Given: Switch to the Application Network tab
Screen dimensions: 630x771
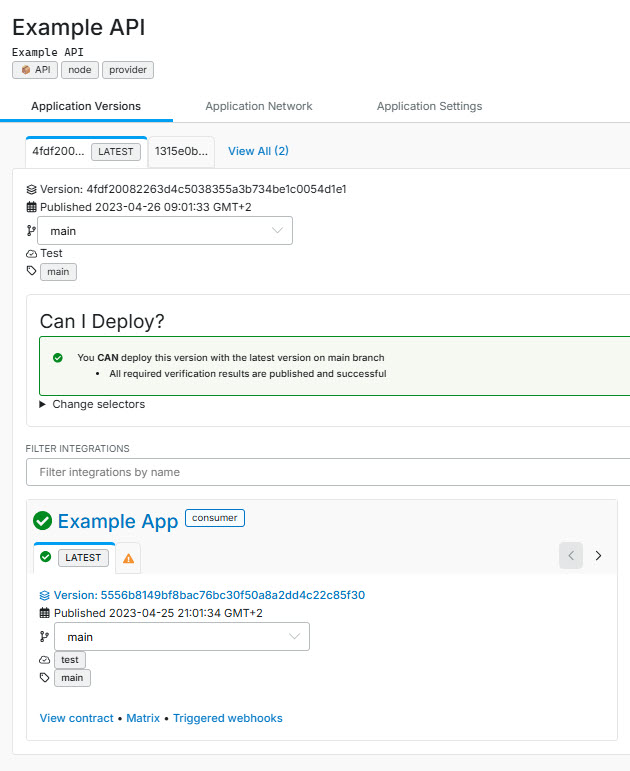Looking at the screenshot, I should tap(259, 106).
